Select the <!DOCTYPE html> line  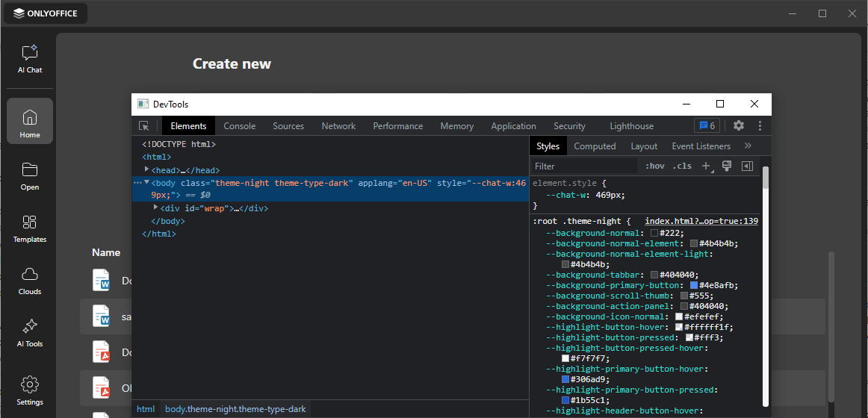pos(179,144)
